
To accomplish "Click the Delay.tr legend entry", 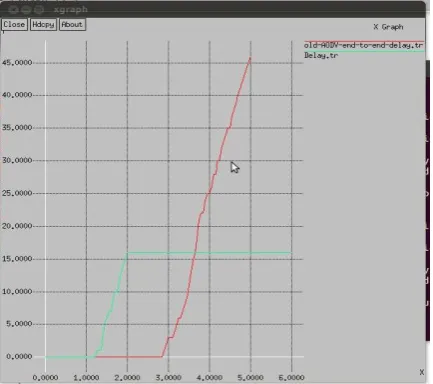I will (x=321, y=55).
